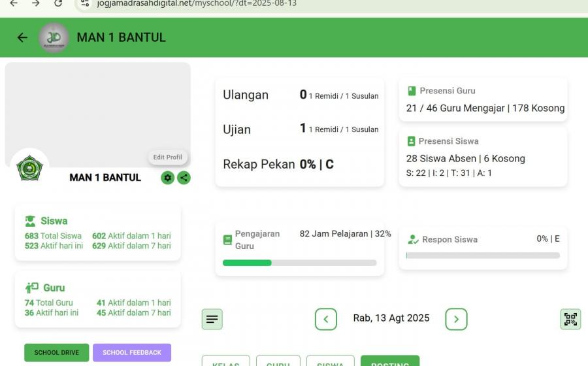The height and width of the screenshot is (366, 588).
Task: Click the Respon Siswa progress bar
Action: click(x=483, y=256)
